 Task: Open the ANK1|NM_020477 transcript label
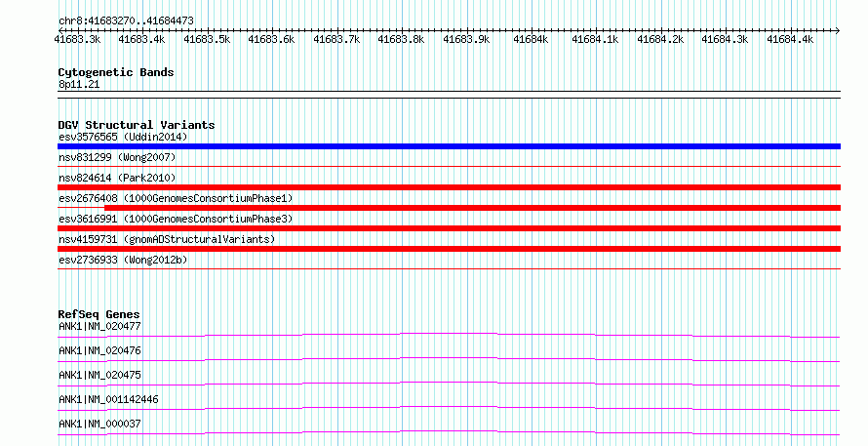point(99,326)
